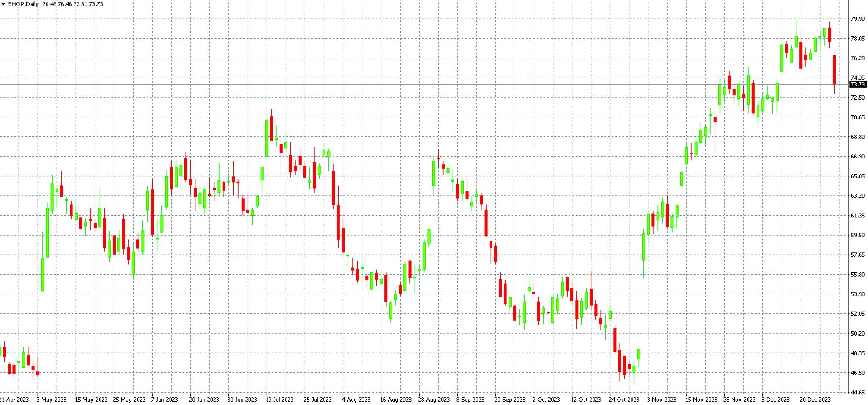Screen dimensions: 868x405
Task: Select the 21 Apr 2023 date label
Action: tap(14, 399)
